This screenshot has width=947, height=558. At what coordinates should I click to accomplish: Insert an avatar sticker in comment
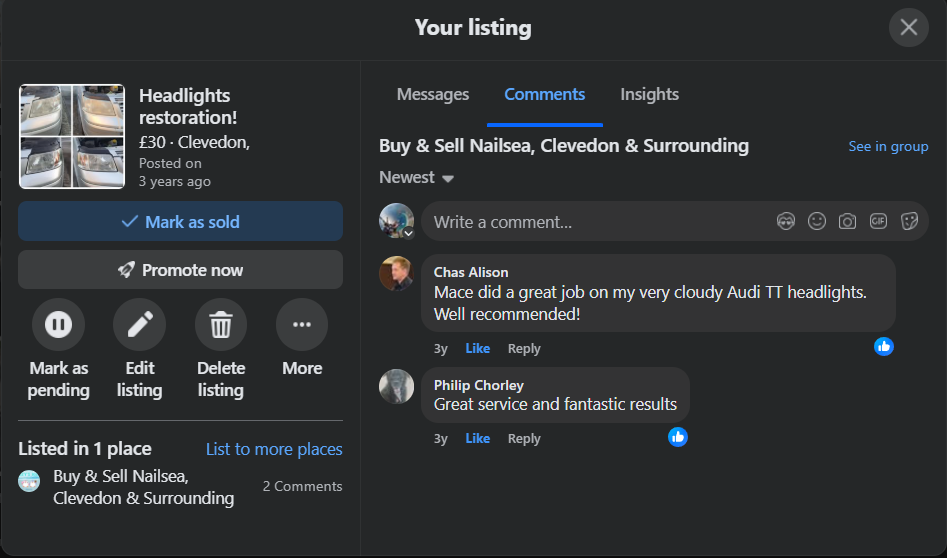click(x=786, y=222)
